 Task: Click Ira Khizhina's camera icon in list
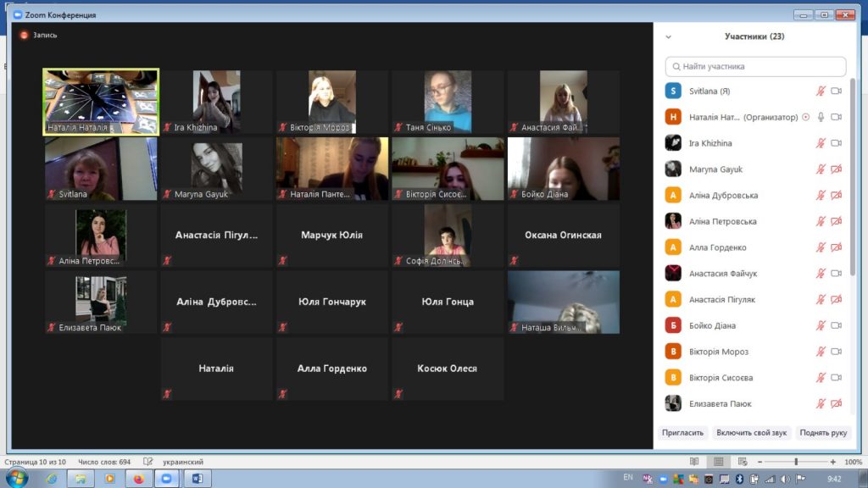tap(837, 142)
